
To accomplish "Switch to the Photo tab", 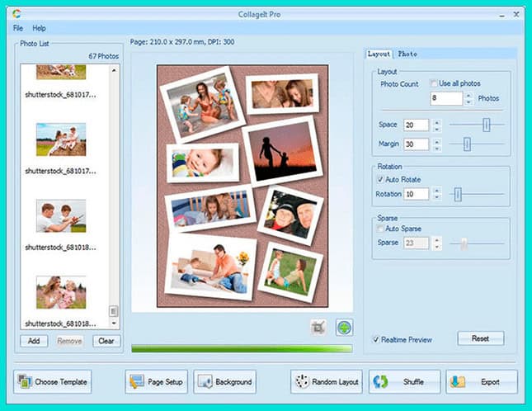I will 407,54.
